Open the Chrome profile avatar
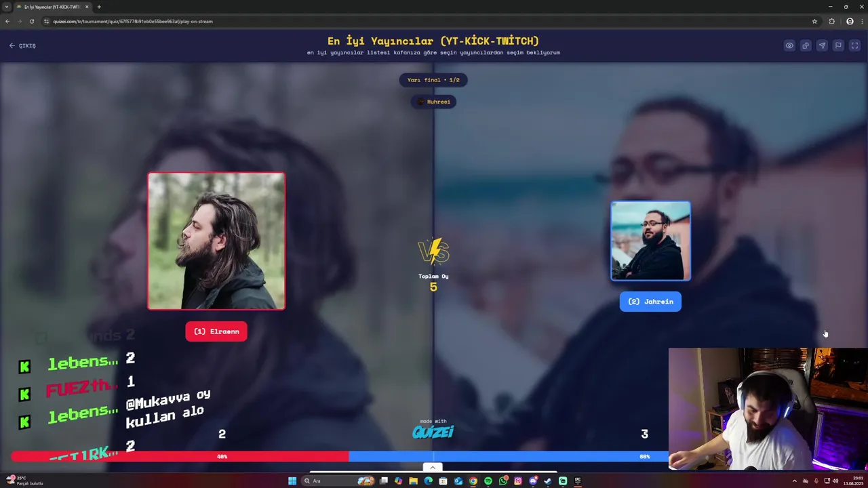 click(x=850, y=21)
